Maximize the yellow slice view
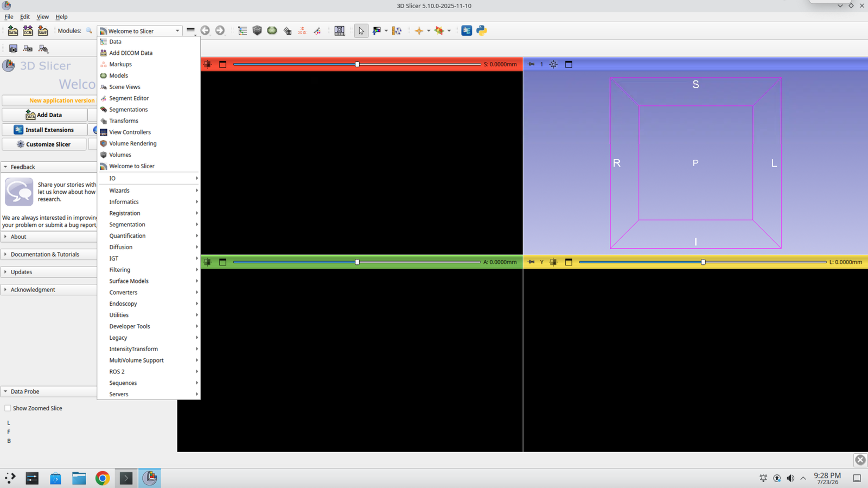868x488 pixels. (569, 262)
